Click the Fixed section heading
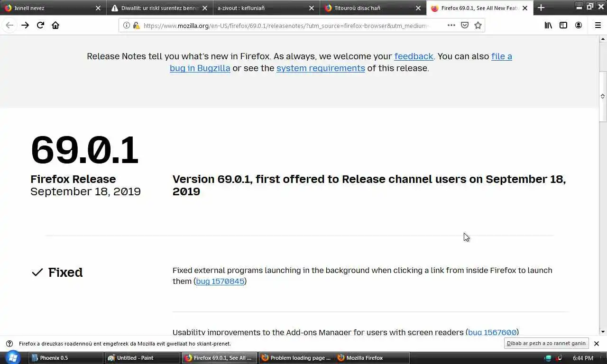 (65, 273)
